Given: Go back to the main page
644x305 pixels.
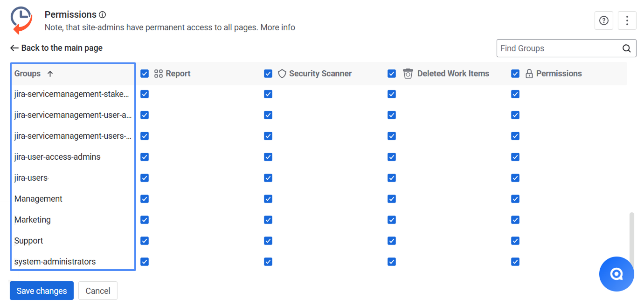Looking at the screenshot, I should tap(56, 48).
